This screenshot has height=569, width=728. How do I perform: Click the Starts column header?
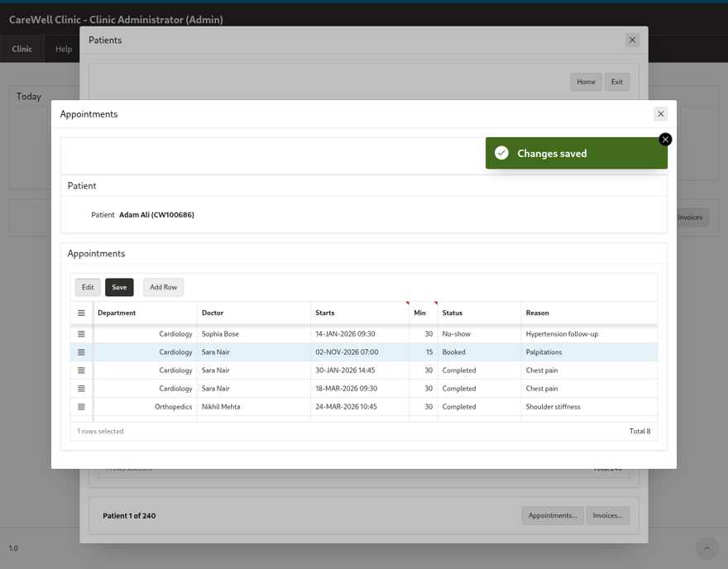tap(360, 313)
